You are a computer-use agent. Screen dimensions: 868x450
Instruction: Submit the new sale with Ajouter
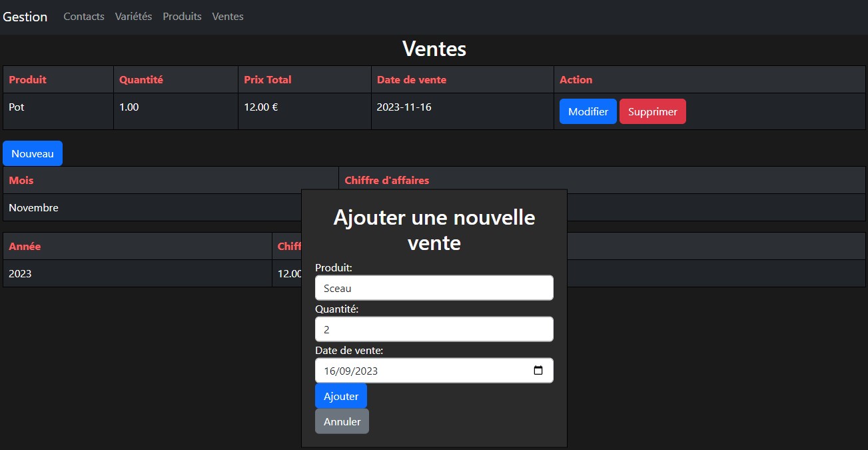click(x=340, y=396)
